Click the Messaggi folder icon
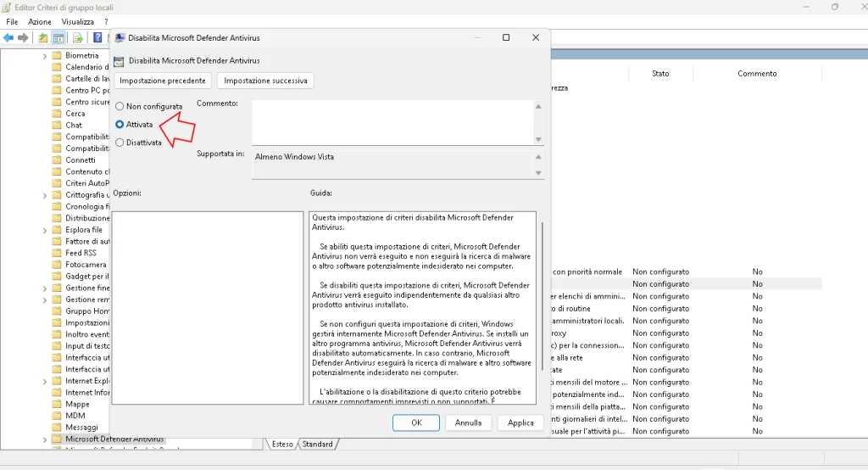This screenshot has height=470, width=868. click(57, 428)
